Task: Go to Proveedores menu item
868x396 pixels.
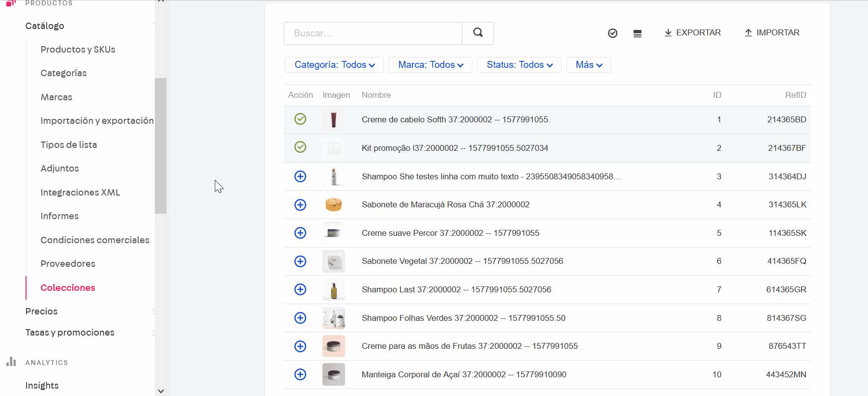Action: (68, 264)
